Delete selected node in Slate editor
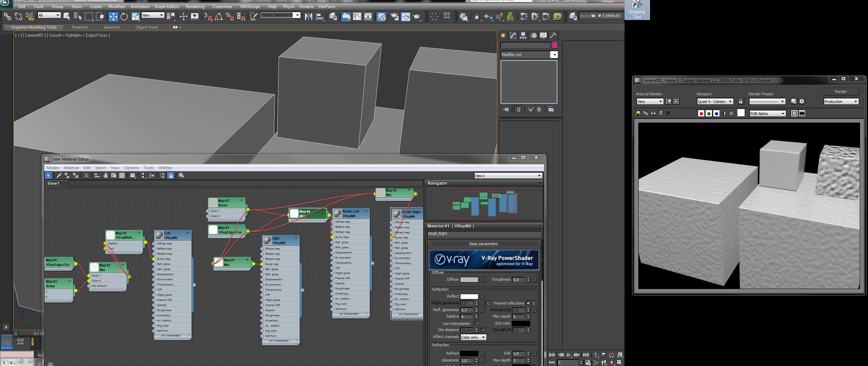This screenshot has height=366, width=868. tap(86, 175)
